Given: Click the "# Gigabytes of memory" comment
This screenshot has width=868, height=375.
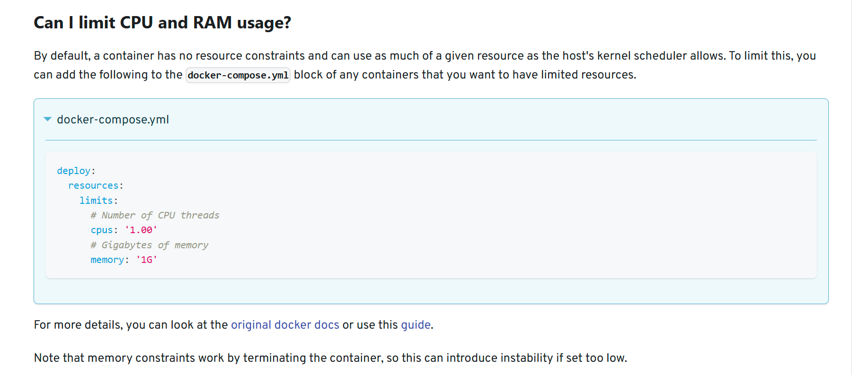Looking at the screenshot, I should pyautogui.click(x=149, y=245).
